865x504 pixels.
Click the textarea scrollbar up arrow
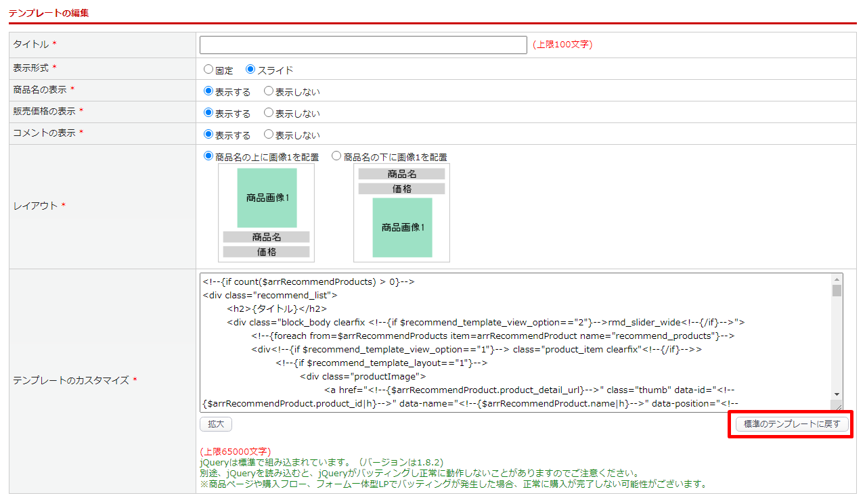[x=837, y=279]
